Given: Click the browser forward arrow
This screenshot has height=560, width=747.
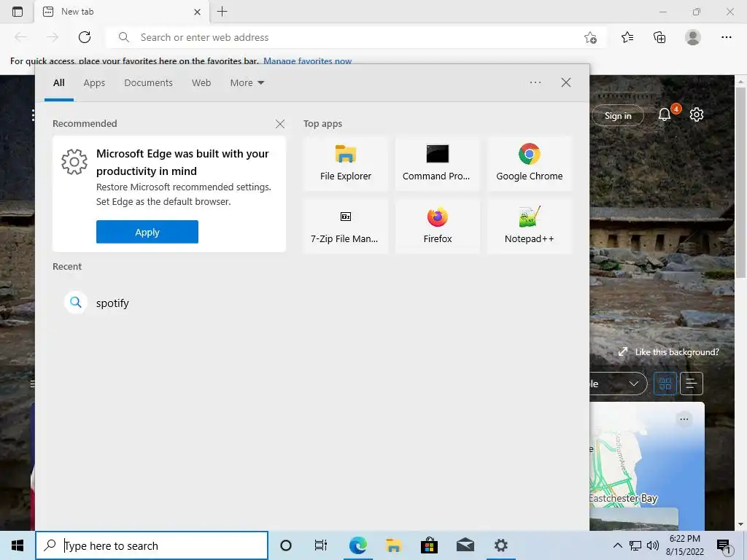Looking at the screenshot, I should (x=53, y=37).
